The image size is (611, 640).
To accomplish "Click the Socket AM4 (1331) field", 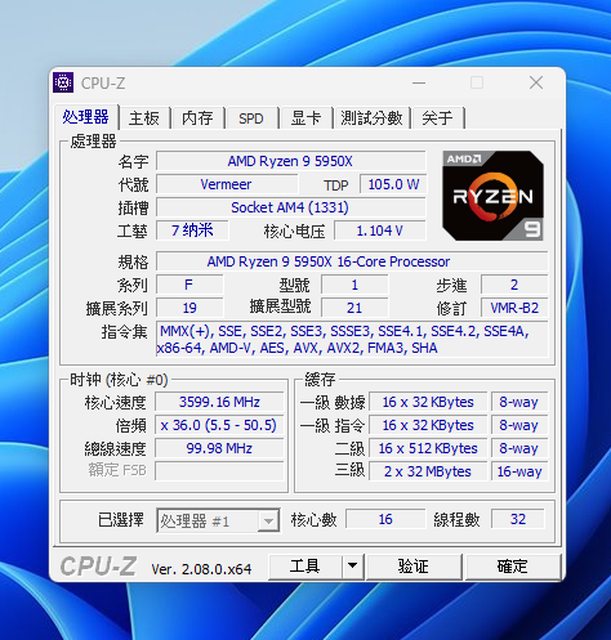I will [x=291, y=208].
